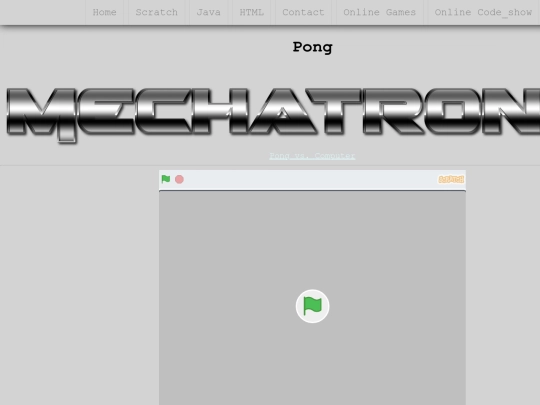
Task: Click the Pong page heading
Action: pos(312,47)
